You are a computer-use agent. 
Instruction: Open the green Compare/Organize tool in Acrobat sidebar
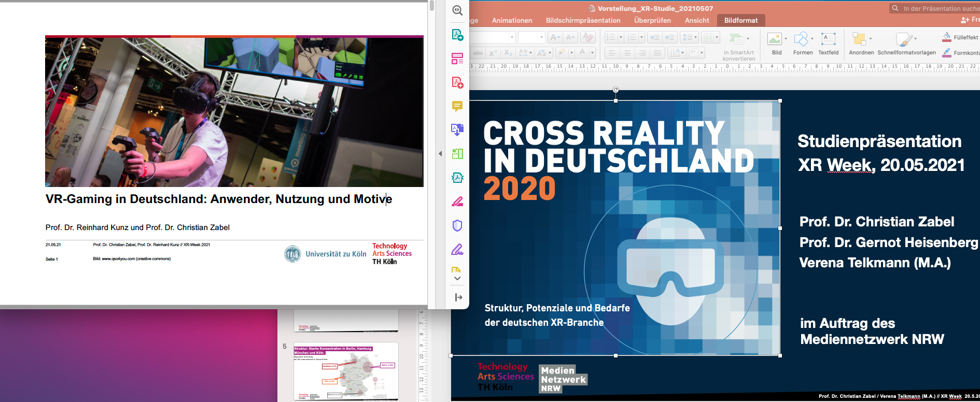(x=457, y=154)
